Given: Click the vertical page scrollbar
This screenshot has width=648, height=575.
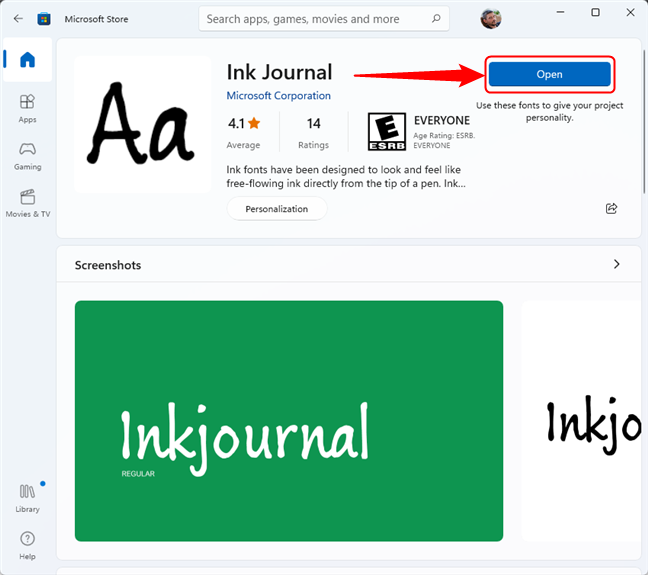Looking at the screenshot, I should pyautogui.click(x=644, y=122).
